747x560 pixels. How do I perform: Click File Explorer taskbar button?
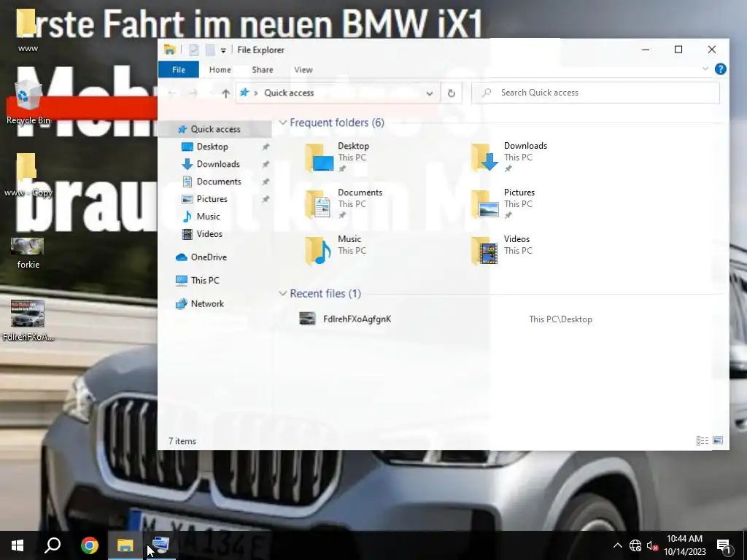click(125, 545)
